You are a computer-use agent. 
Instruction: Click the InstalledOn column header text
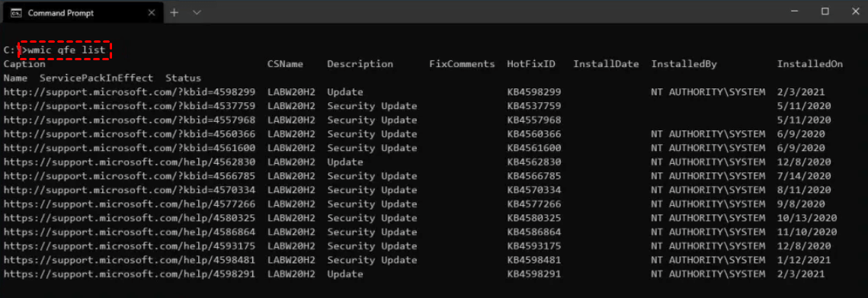[810, 64]
